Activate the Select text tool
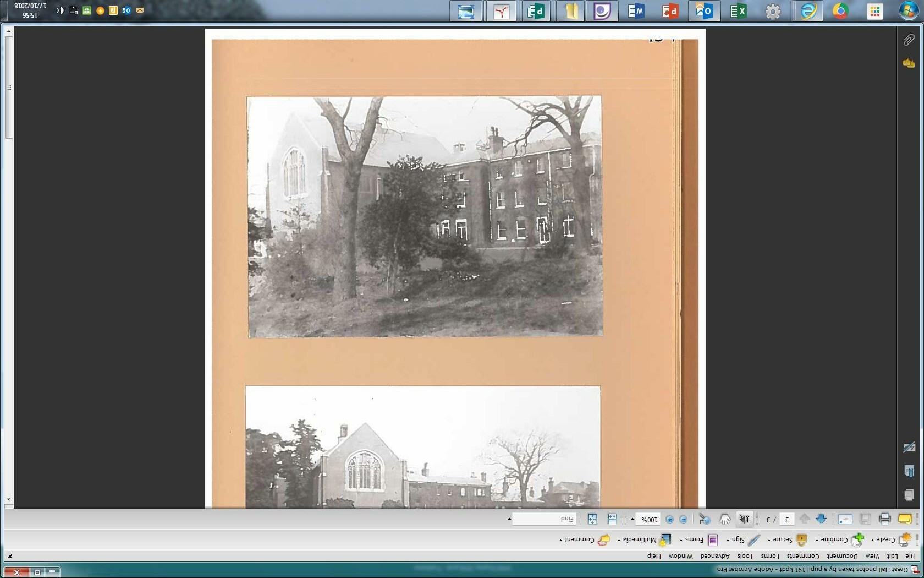The width and height of the screenshot is (924, 578). 744,519
